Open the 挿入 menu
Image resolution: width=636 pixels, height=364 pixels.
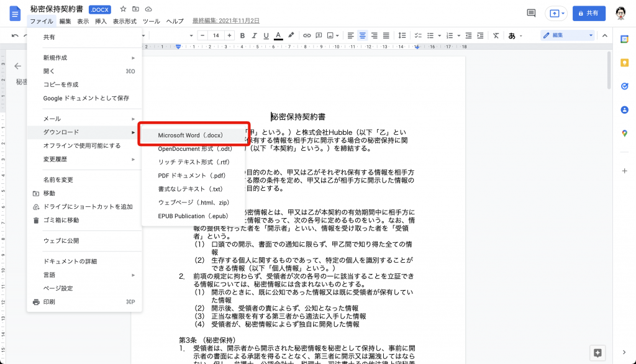coord(101,21)
